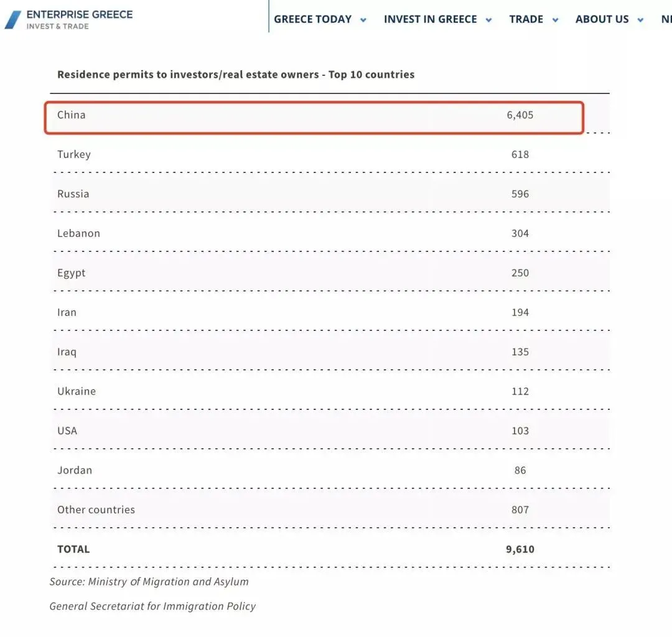672x637 pixels.
Task: Expand the About Us dropdown chevron
Action: click(640, 20)
